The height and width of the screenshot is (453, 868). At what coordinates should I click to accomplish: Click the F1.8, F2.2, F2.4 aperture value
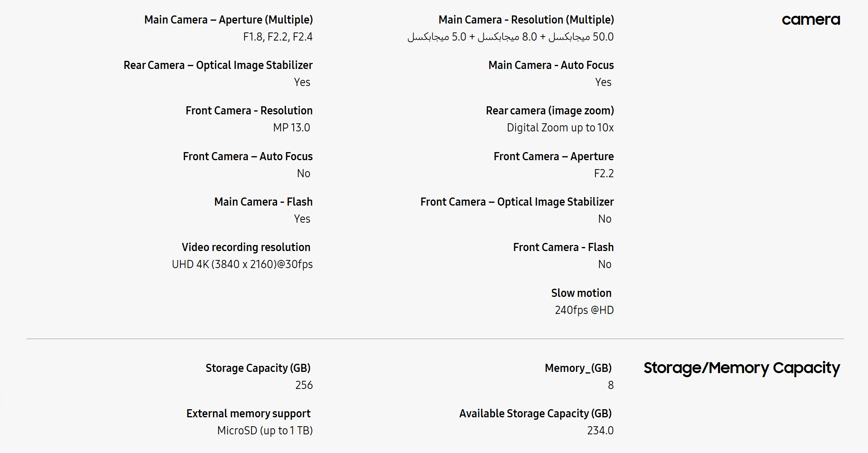click(x=278, y=37)
